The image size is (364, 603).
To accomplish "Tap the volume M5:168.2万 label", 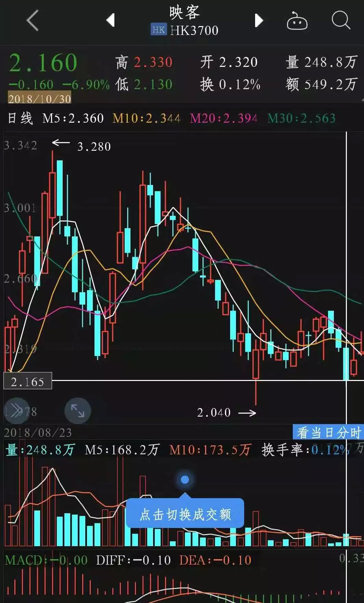I will point(122,450).
